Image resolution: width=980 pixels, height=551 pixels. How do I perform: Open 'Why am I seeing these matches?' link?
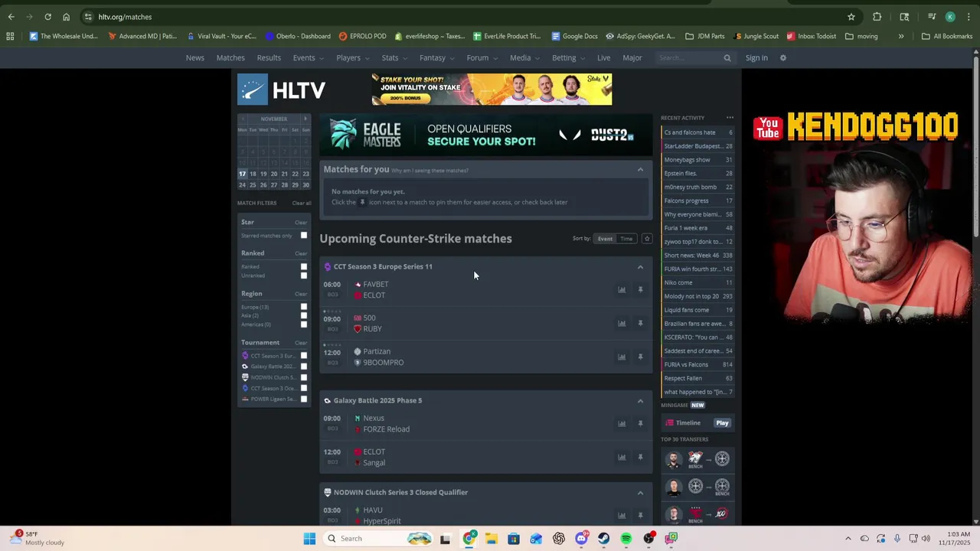[x=430, y=171]
